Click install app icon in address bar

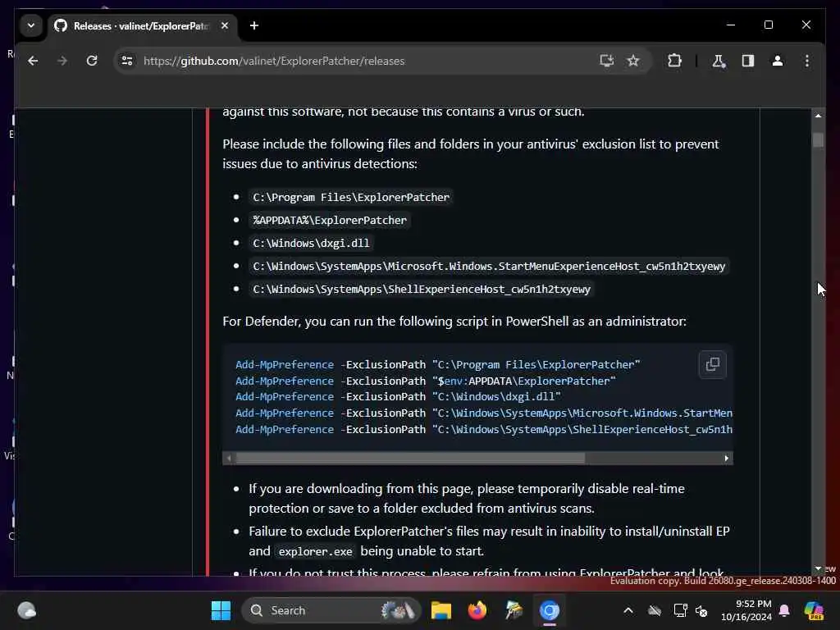click(606, 61)
